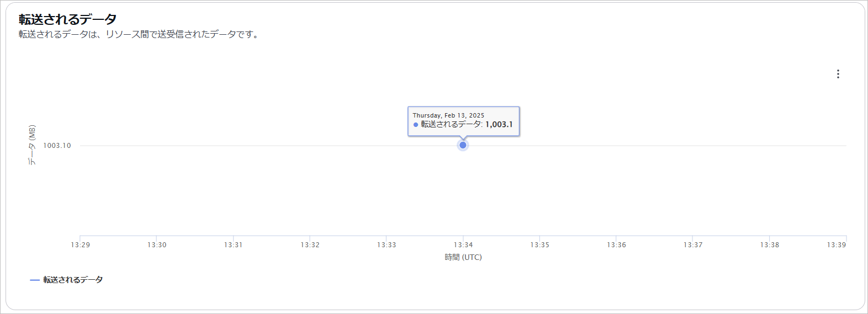
Task: Click the 13:39 time axis label
Action: point(836,245)
